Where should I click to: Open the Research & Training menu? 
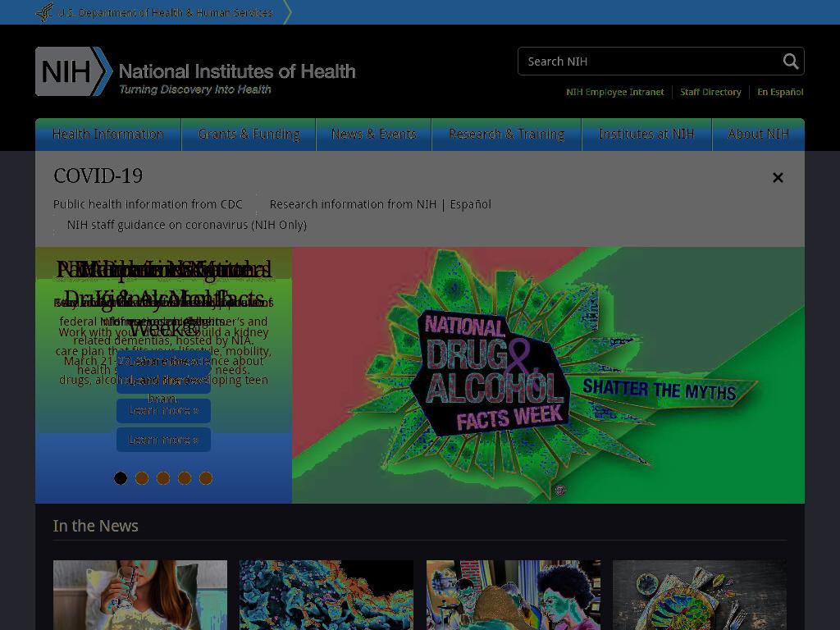(x=507, y=134)
